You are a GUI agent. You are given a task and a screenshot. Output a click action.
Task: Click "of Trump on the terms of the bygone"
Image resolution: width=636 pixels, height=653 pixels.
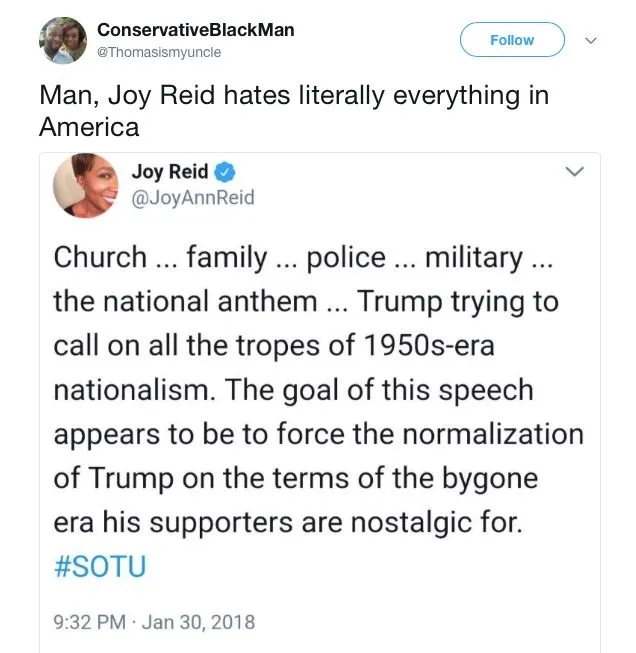point(296,478)
